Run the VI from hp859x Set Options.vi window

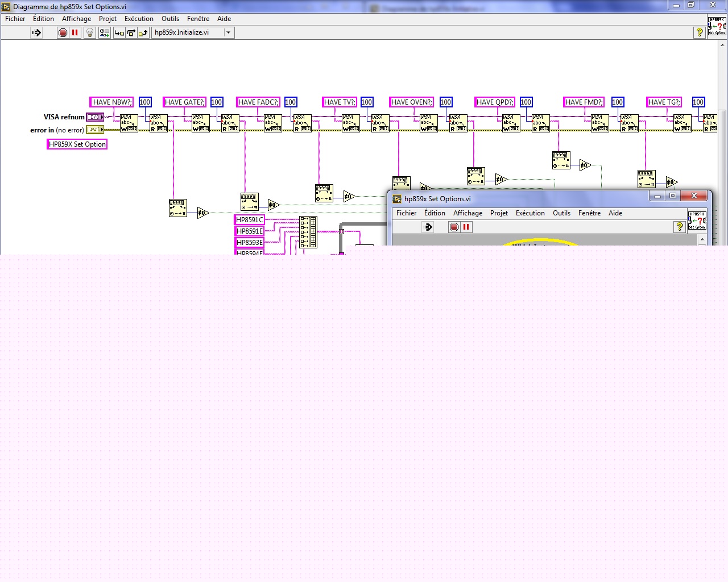[428, 227]
